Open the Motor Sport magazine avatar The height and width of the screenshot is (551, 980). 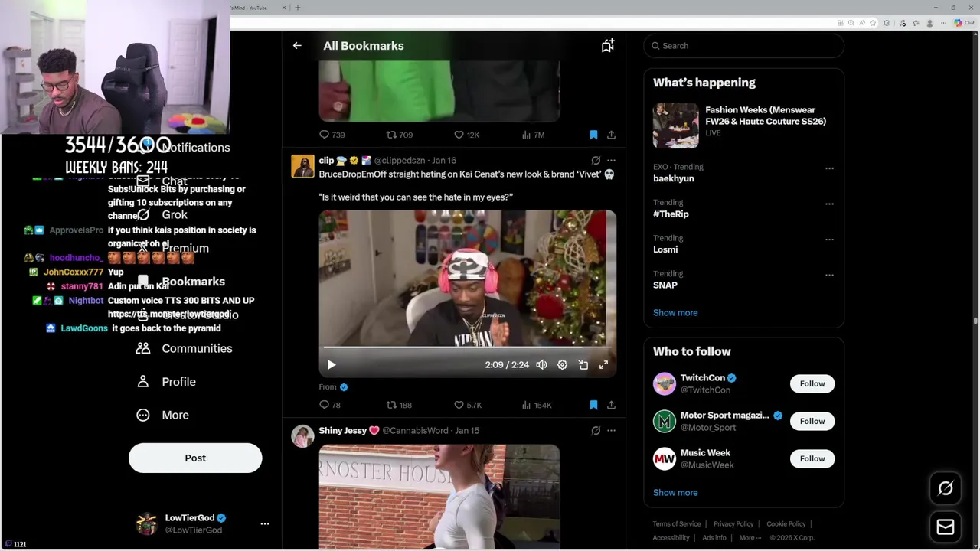pos(665,421)
